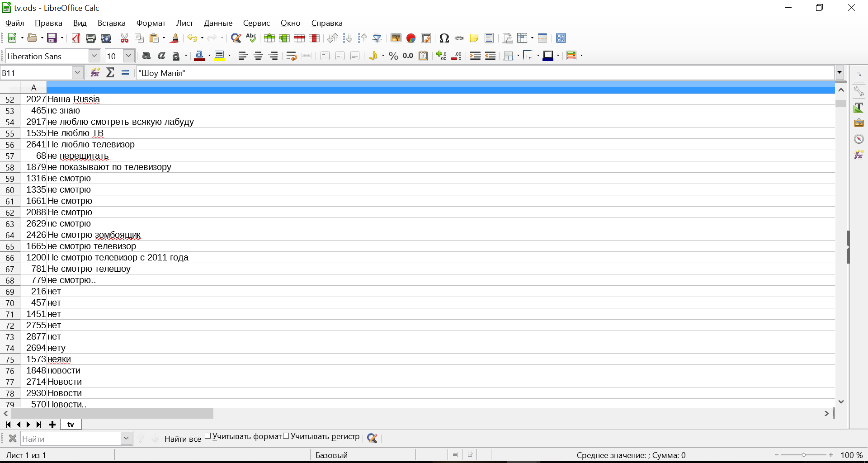Cut the selection with scissors icon

point(124,38)
